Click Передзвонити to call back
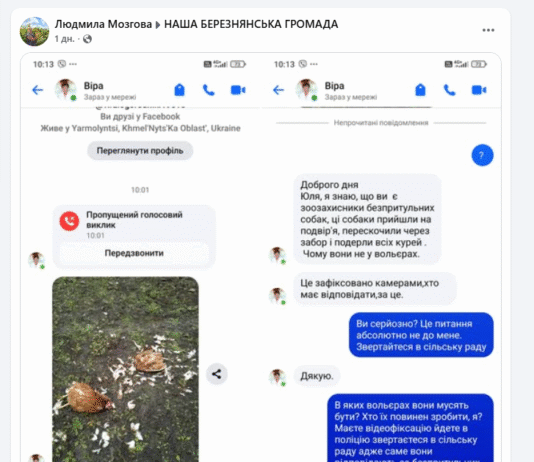This screenshot has height=462, width=534. click(x=134, y=253)
